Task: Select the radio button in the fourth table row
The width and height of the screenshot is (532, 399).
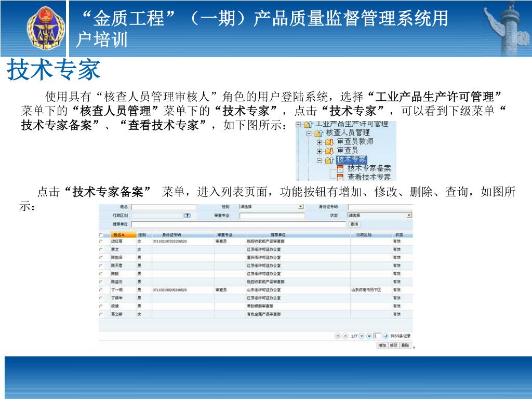Action: [x=101, y=266]
